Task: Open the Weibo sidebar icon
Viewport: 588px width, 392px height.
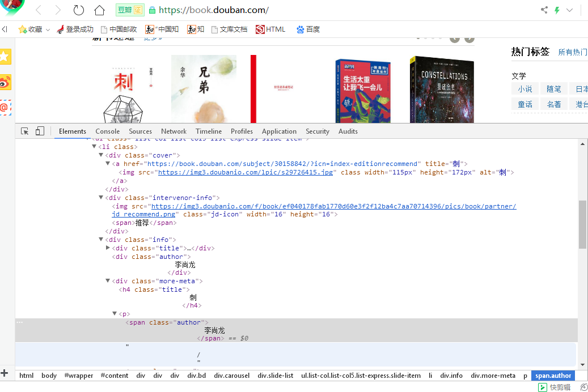Action: coord(5,82)
